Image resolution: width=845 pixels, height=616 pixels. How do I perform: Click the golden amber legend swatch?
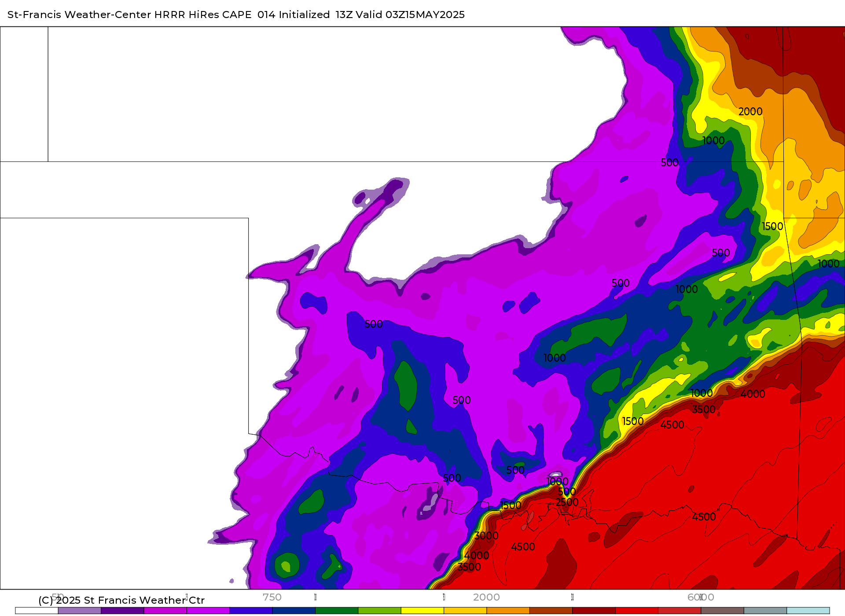tap(465, 611)
